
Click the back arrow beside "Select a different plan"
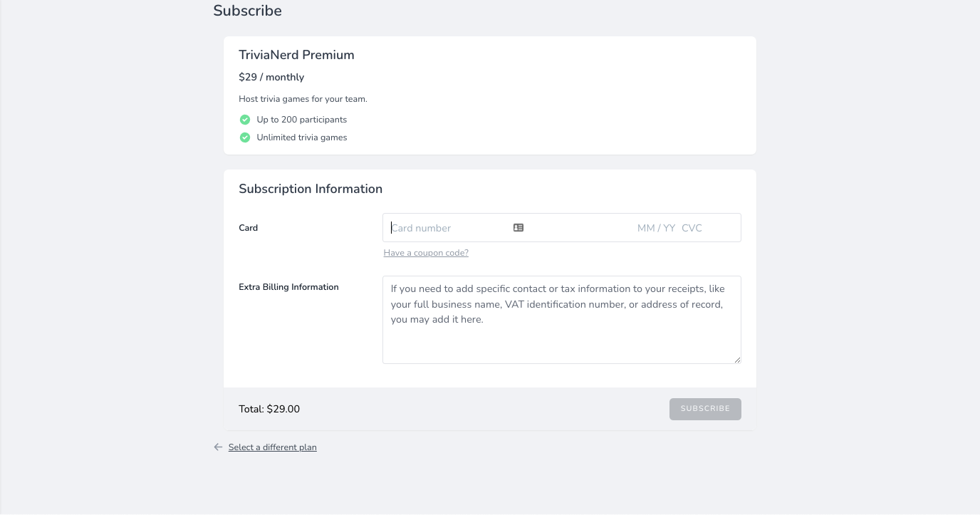click(x=218, y=447)
